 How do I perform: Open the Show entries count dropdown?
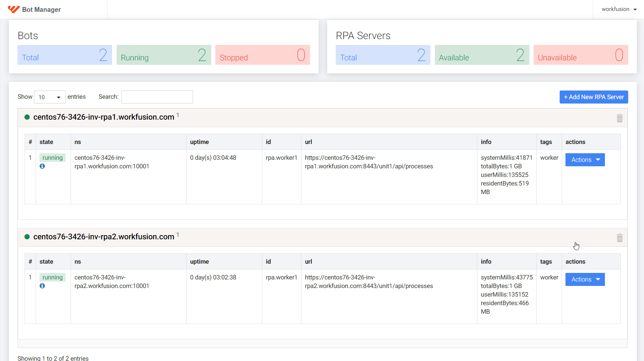click(50, 97)
